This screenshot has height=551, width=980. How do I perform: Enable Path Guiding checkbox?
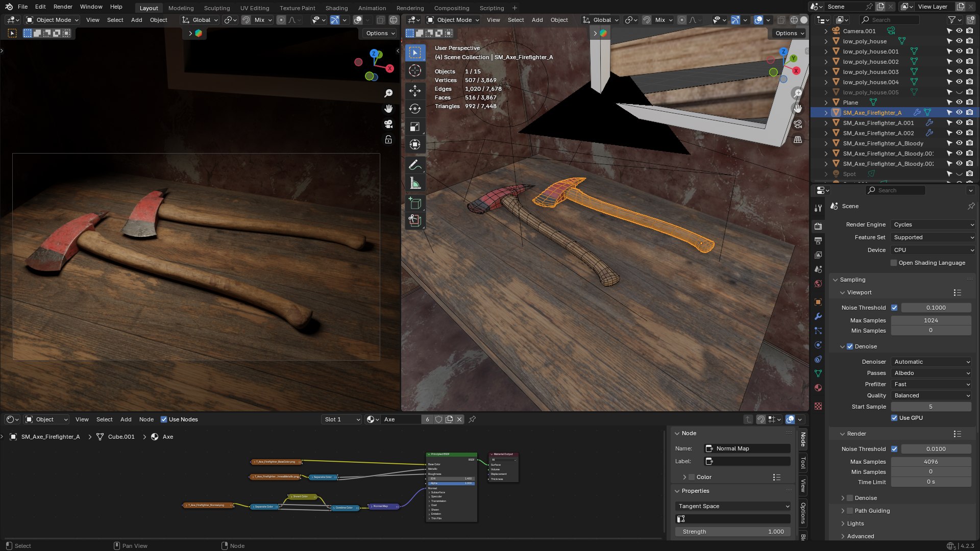point(850,511)
